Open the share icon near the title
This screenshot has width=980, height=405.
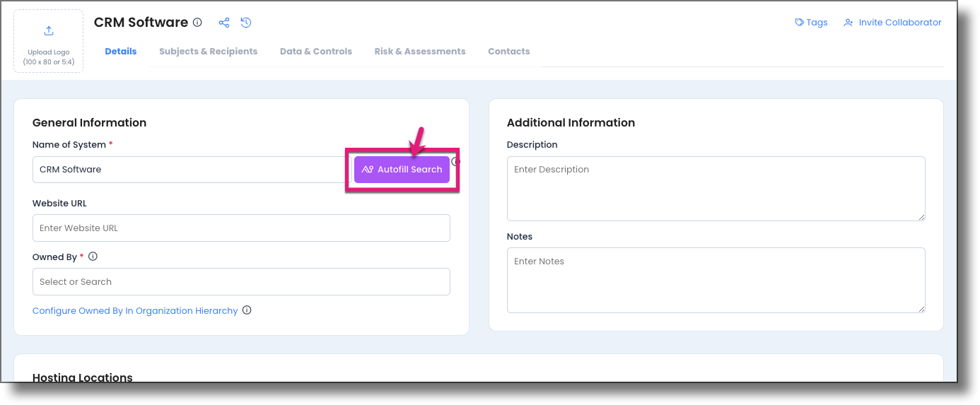tap(224, 23)
